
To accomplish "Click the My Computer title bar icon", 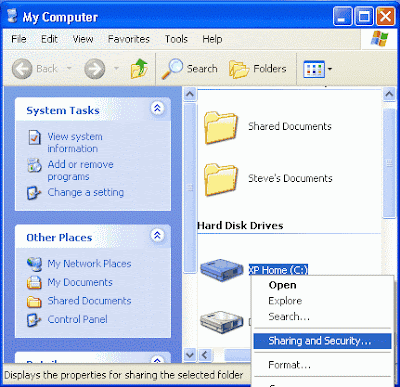I will pos(12,16).
